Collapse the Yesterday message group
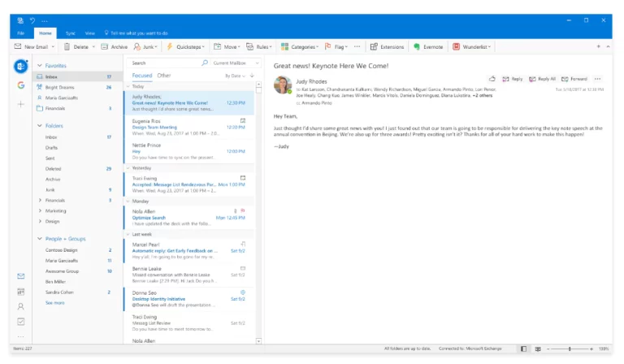This screenshot has height=364, width=624. (x=128, y=168)
